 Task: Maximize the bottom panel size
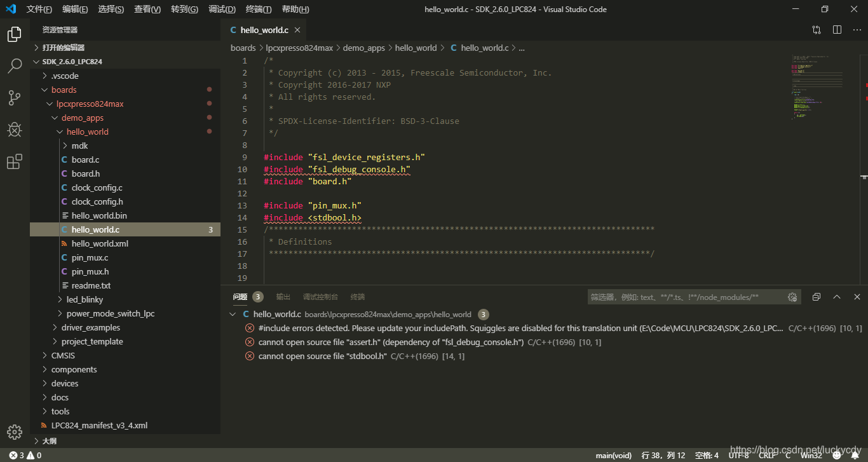coord(837,297)
